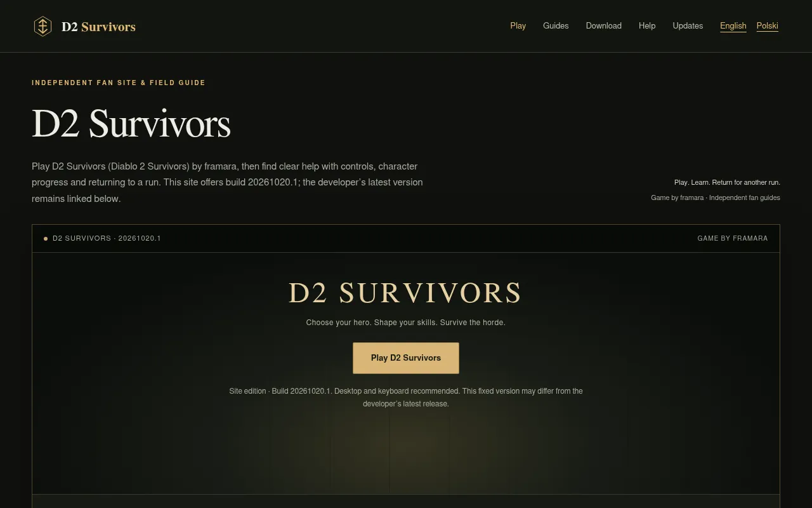This screenshot has width=812, height=508.
Task: Click the 'D2 Survivors' main page heading
Action: click(131, 123)
